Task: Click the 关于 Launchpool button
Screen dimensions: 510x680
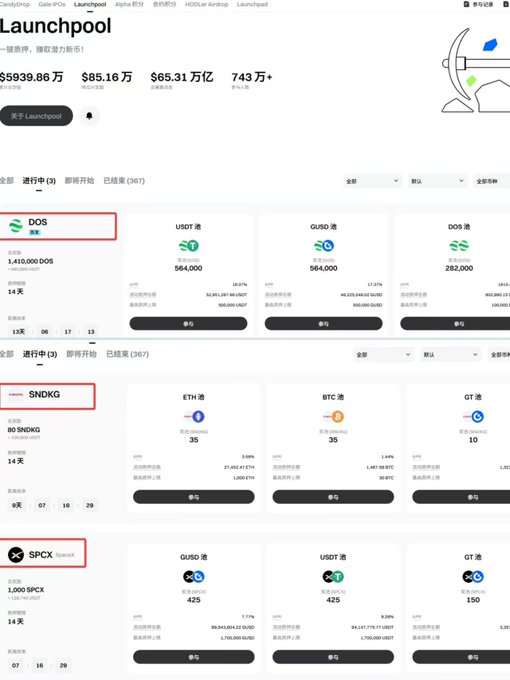Action: (36, 116)
